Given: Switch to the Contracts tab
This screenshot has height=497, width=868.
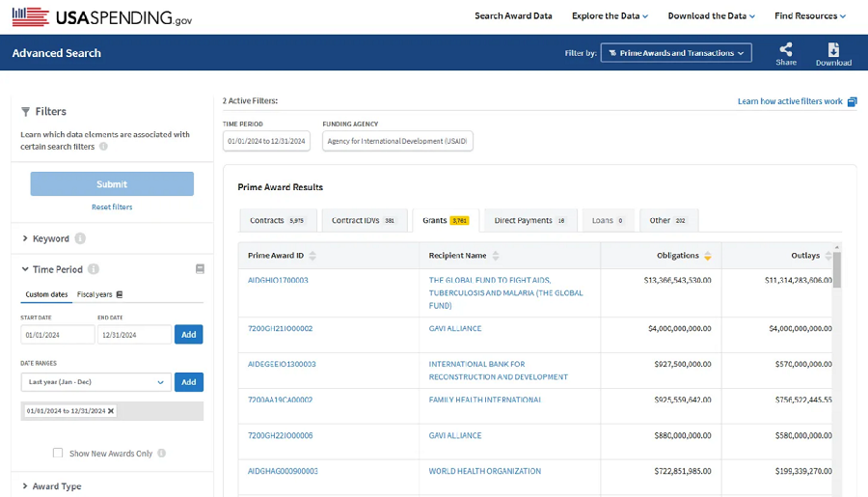Looking at the screenshot, I should click(278, 221).
